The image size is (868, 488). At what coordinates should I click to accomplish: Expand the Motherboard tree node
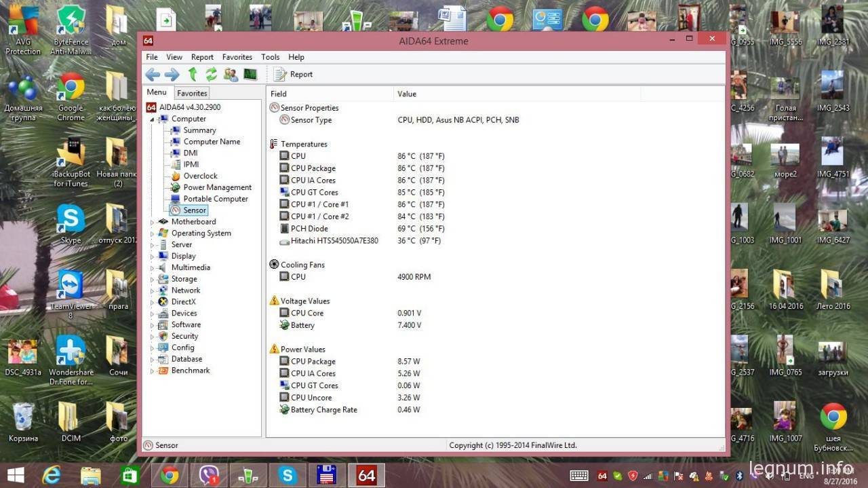(x=152, y=222)
